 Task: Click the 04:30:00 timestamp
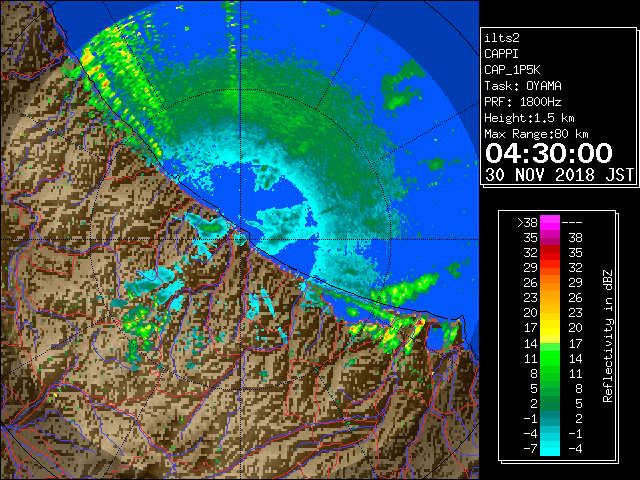[549, 153]
